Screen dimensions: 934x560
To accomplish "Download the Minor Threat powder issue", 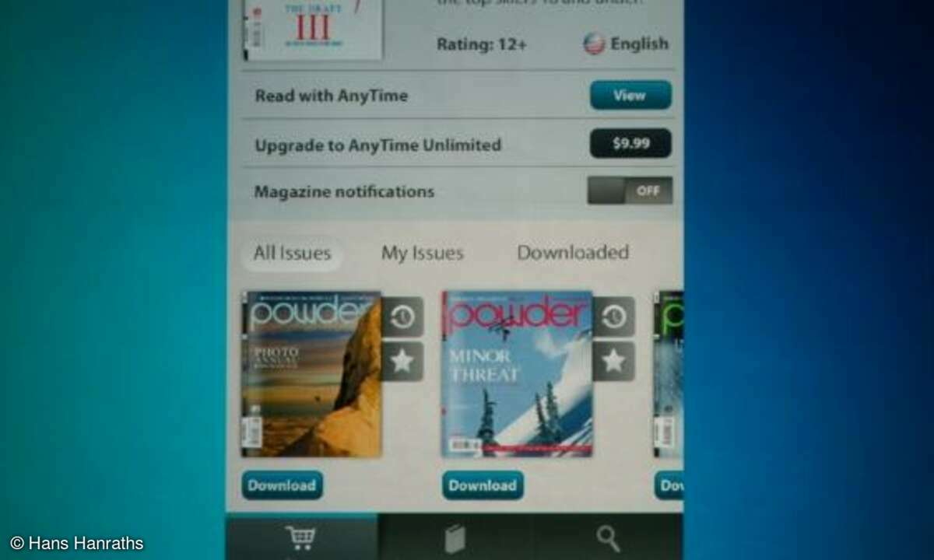I will 483,485.
